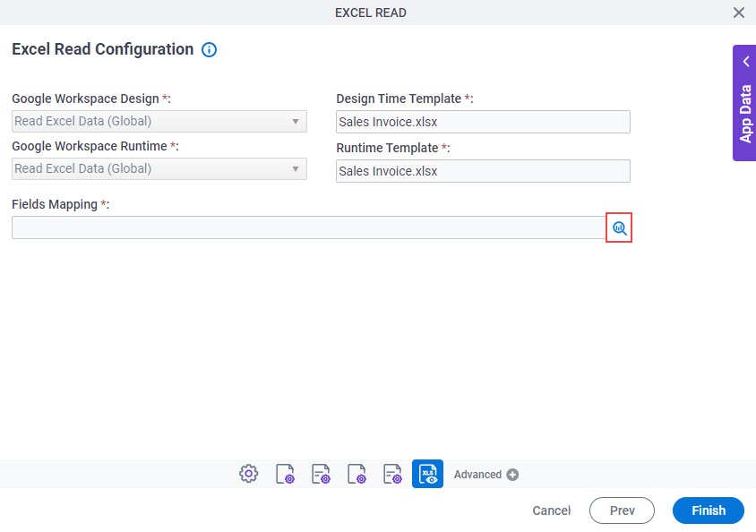
Task: Close the Excel Read dialog
Action: click(739, 13)
